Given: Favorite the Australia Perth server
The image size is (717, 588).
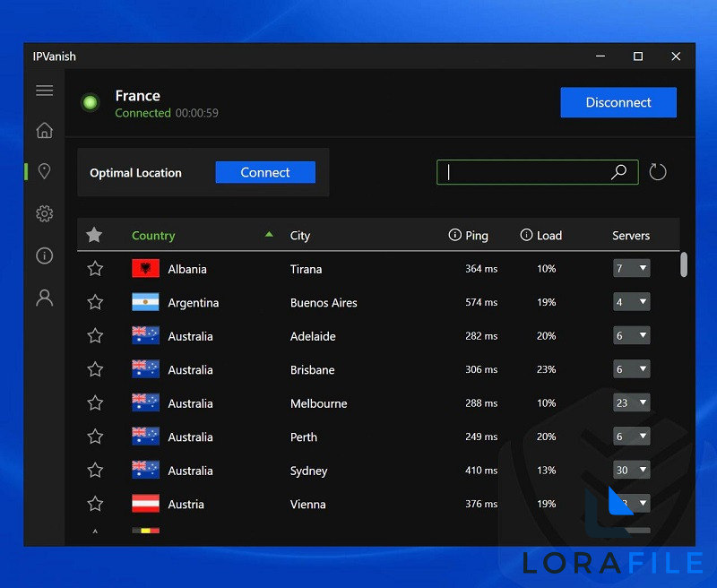Looking at the screenshot, I should click(95, 437).
